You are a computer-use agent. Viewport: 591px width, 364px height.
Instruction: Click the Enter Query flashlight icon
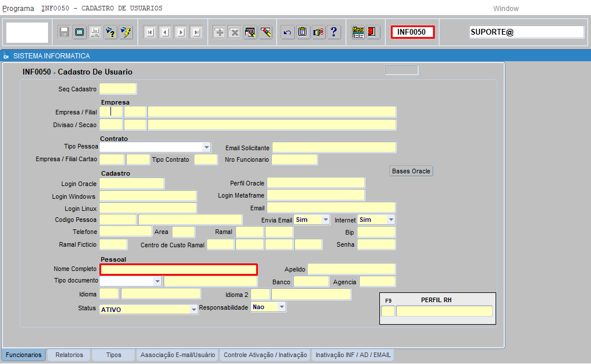(x=110, y=32)
